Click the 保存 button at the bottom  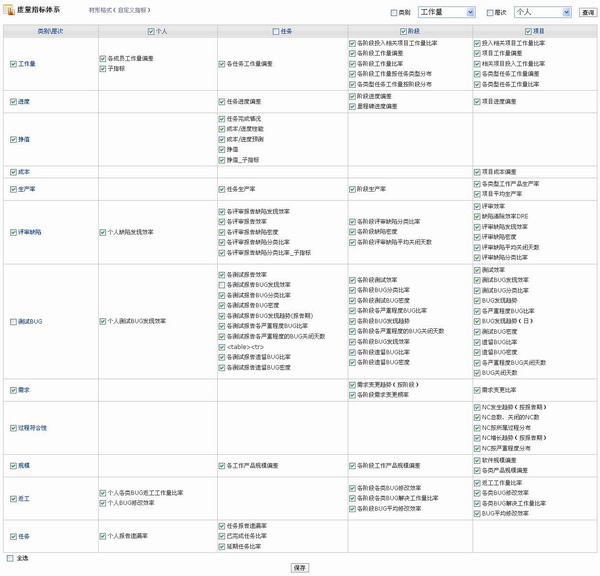coord(300,567)
